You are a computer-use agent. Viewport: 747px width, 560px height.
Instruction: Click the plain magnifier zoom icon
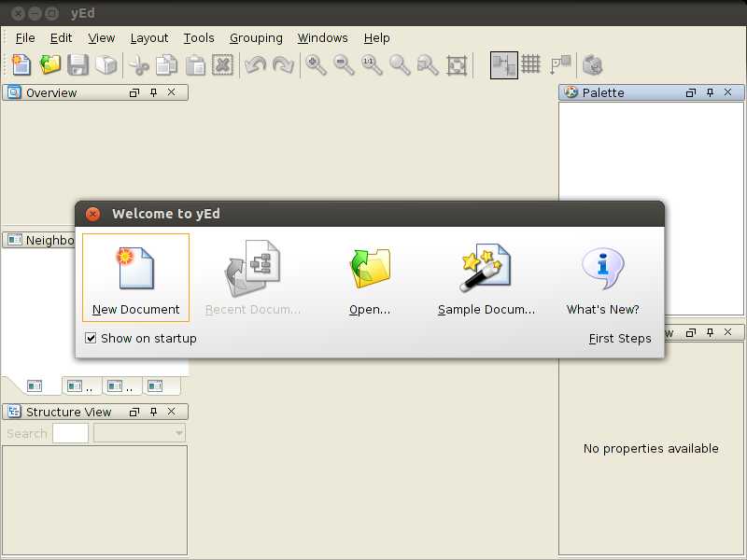(400, 64)
